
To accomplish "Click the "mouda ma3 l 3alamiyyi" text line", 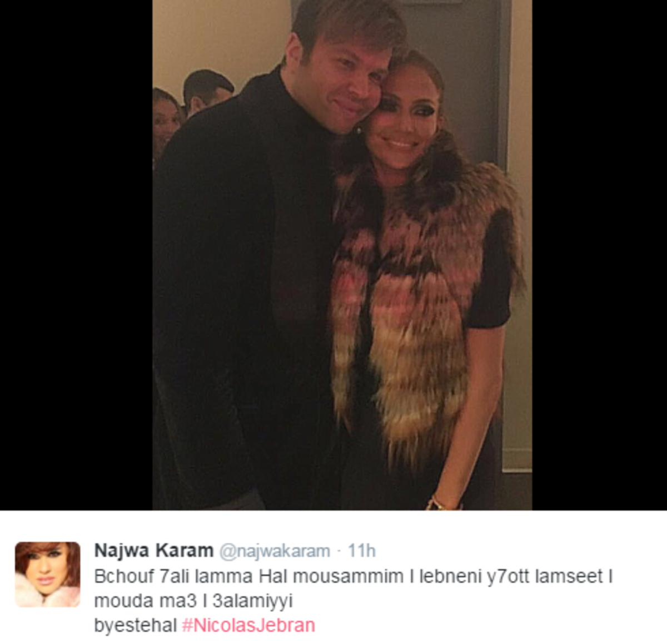I will coord(193,601).
